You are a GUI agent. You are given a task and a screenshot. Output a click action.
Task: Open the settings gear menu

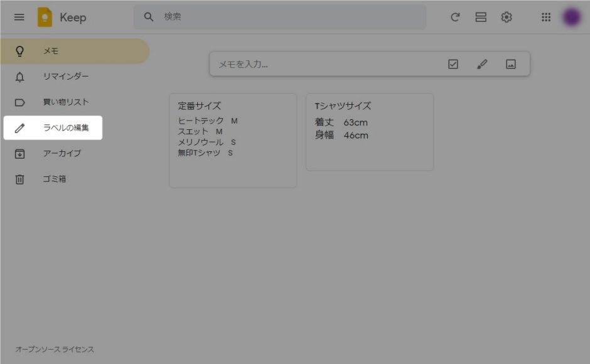[x=507, y=17]
